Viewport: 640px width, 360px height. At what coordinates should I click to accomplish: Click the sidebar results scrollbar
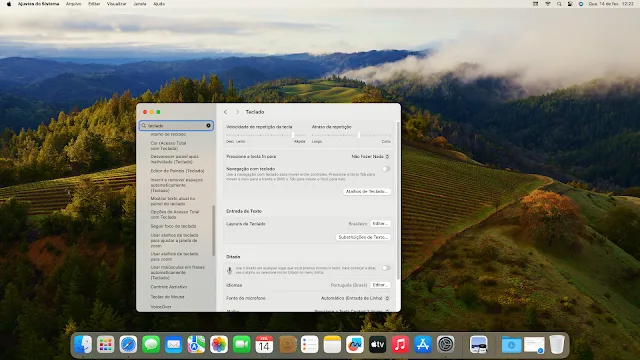coord(213,231)
